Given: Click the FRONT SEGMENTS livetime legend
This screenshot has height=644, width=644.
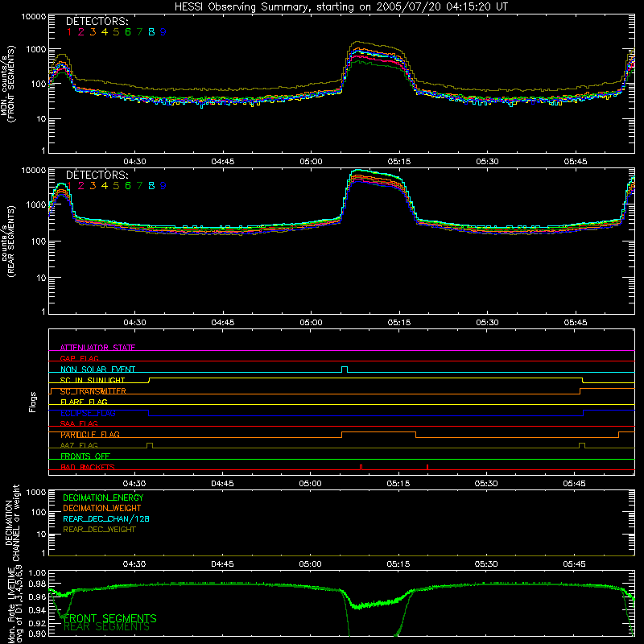Looking at the screenshot, I should click(110, 618).
